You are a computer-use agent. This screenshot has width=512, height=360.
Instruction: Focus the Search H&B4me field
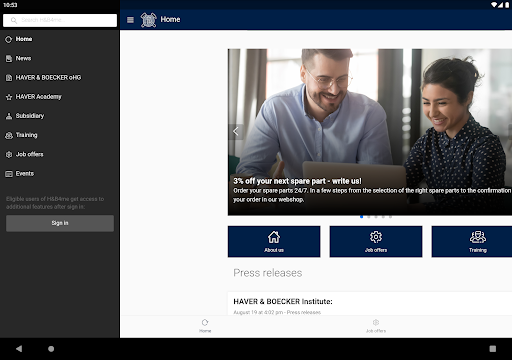coord(60,20)
